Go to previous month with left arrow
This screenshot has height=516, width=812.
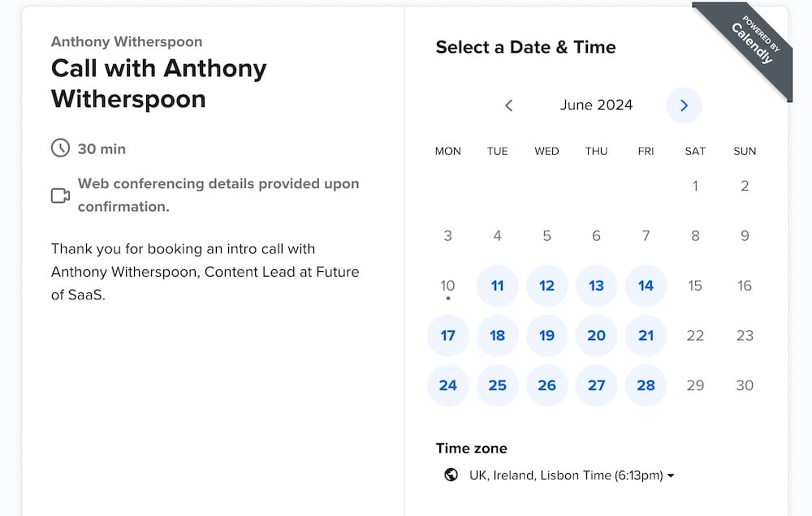(x=509, y=105)
